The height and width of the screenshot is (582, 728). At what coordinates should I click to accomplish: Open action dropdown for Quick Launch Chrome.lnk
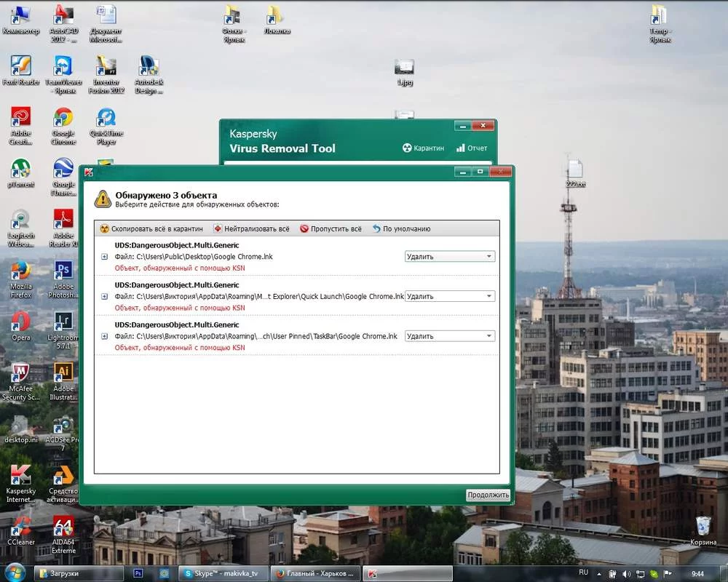point(449,296)
